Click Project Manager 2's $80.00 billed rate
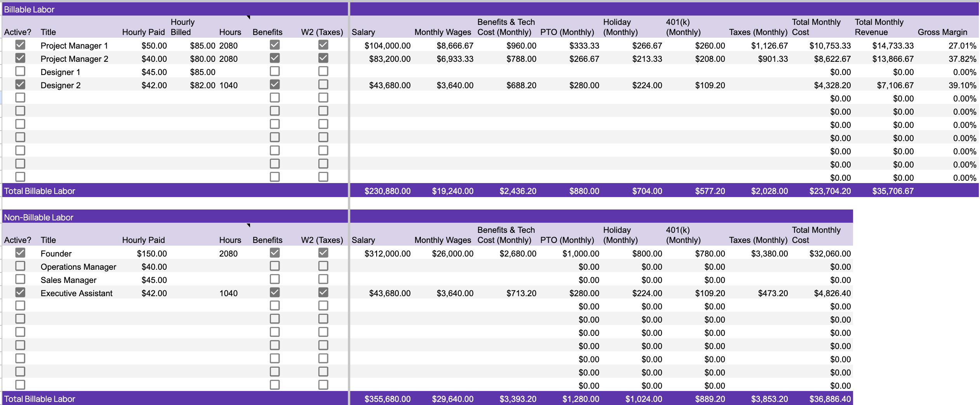Viewport: 980px width, 405px height. tap(203, 59)
